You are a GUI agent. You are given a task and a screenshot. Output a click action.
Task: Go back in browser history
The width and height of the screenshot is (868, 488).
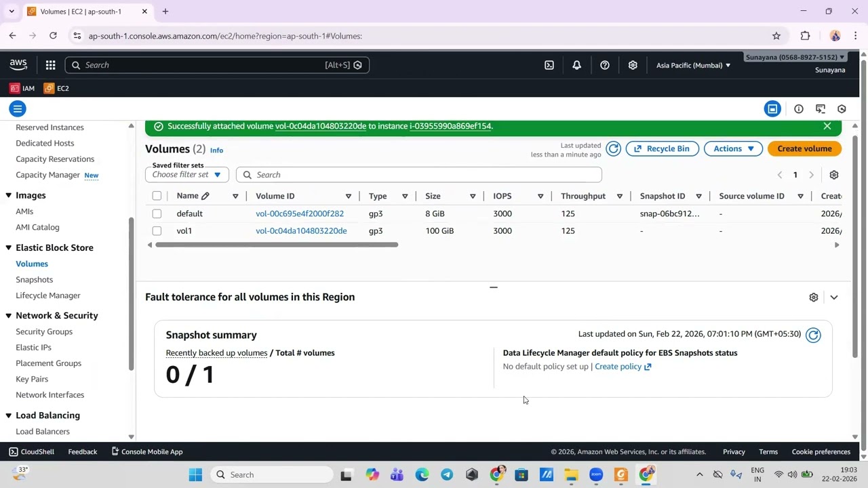(12, 36)
